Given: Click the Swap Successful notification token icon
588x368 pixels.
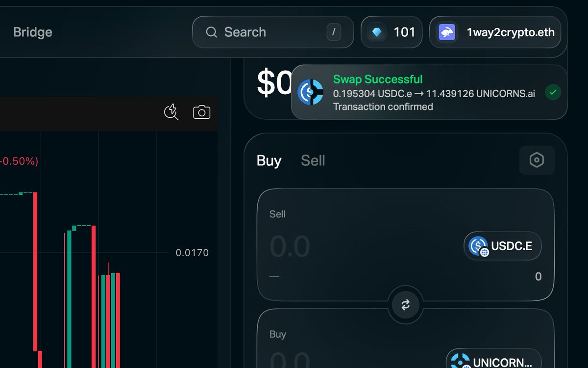Looking at the screenshot, I should 311,92.
